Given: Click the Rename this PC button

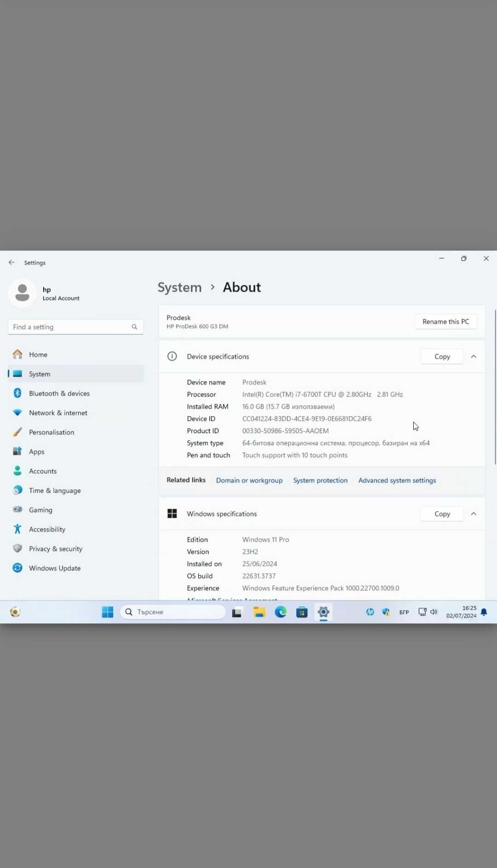Looking at the screenshot, I should coord(445,322).
